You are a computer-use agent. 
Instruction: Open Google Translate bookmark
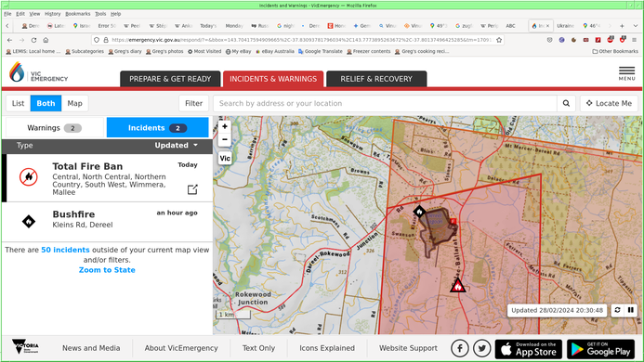point(321,51)
